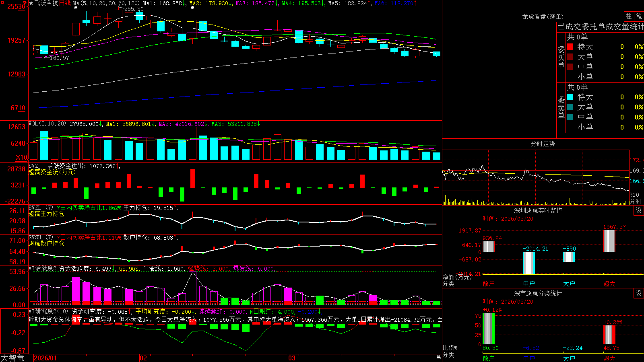Click the teal 中单 sell order swatch
The height and width of the screenshot is (362, 644).
[x=570, y=117]
